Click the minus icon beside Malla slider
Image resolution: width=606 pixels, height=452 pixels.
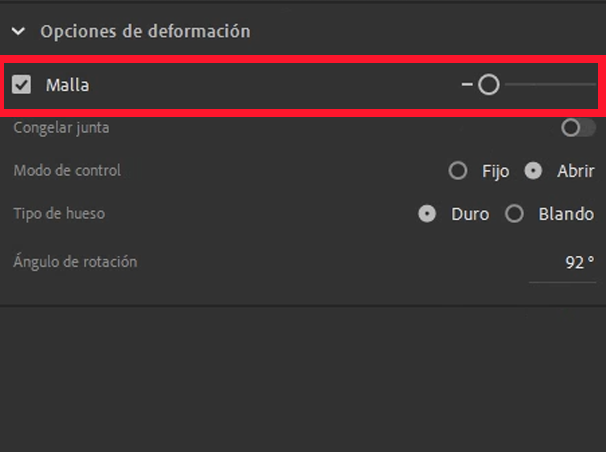click(467, 85)
